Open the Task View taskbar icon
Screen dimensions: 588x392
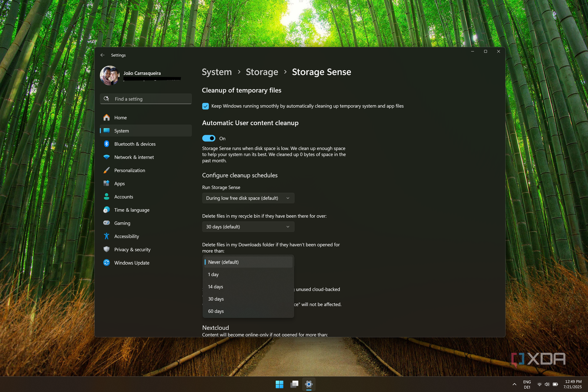[x=294, y=385]
